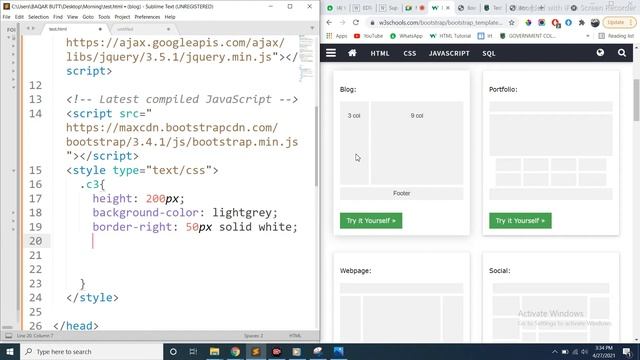Expand the bookmarks bar overflow arrow
The width and height of the screenshot is (640, 360).
coord(588,36)
